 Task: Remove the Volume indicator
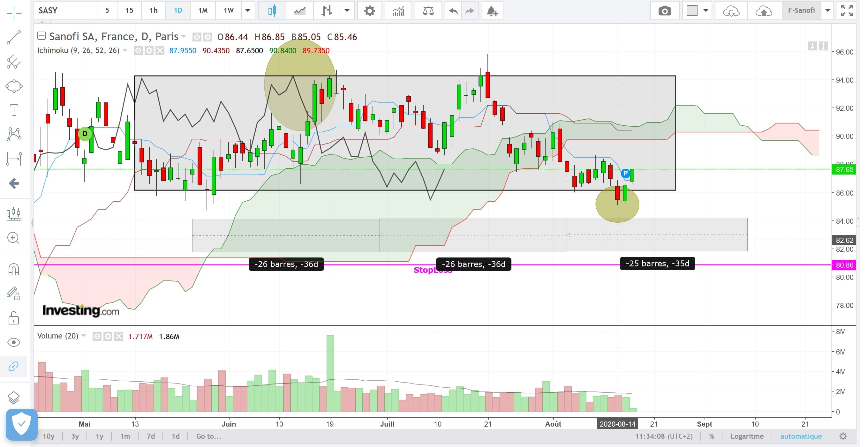[119, 337]
